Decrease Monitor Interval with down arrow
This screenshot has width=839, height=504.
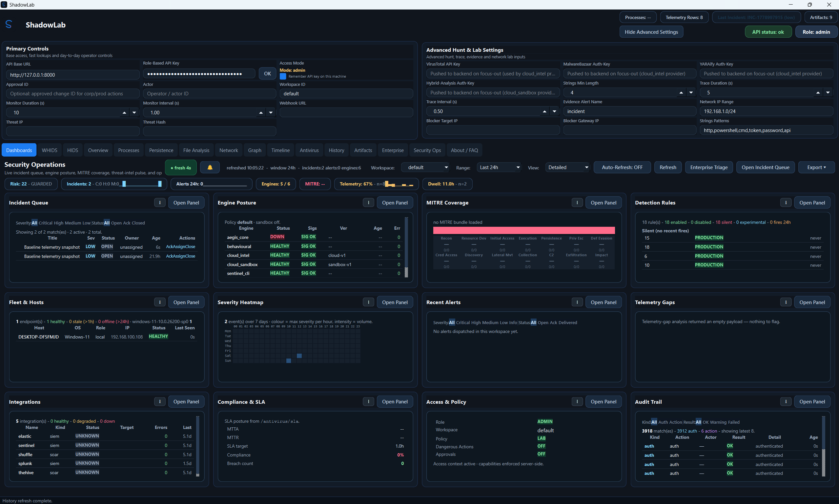[271, 112]
